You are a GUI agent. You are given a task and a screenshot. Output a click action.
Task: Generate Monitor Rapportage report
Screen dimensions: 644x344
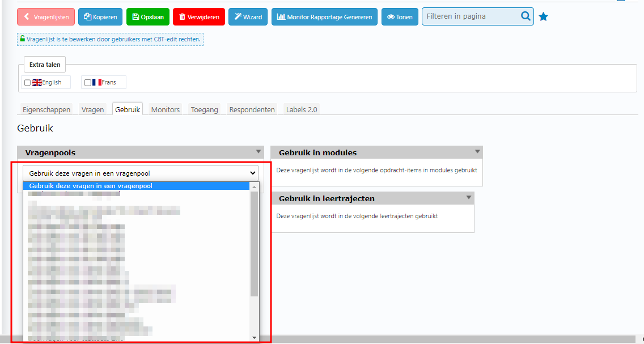coord(324,17)
